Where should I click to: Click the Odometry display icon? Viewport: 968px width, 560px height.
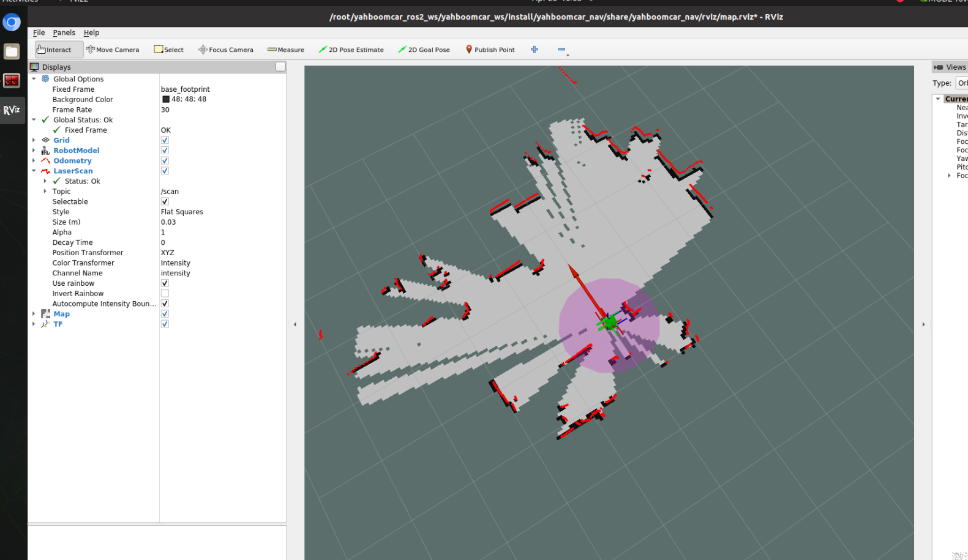click(x=45, y=161)
